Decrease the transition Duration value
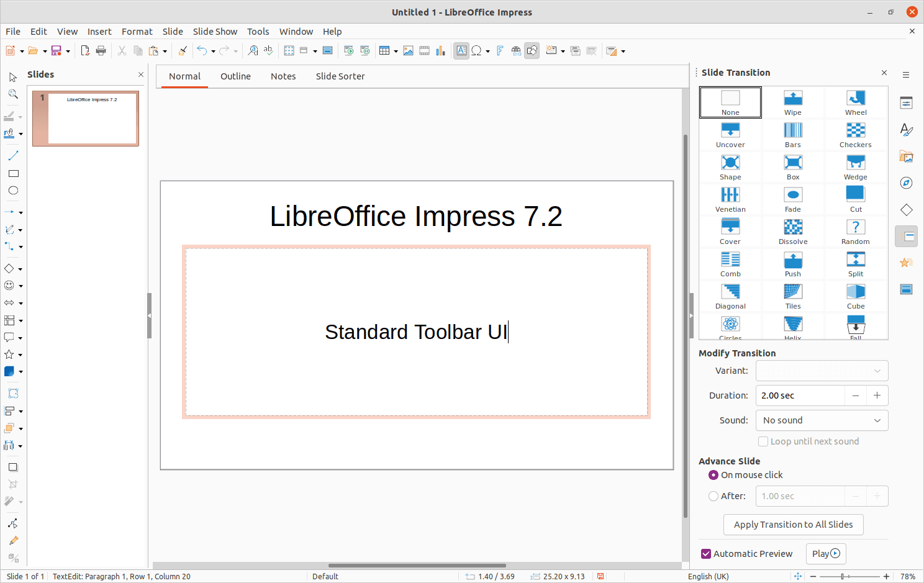This screenshot has height=583, width=924. tap(856, 395)
